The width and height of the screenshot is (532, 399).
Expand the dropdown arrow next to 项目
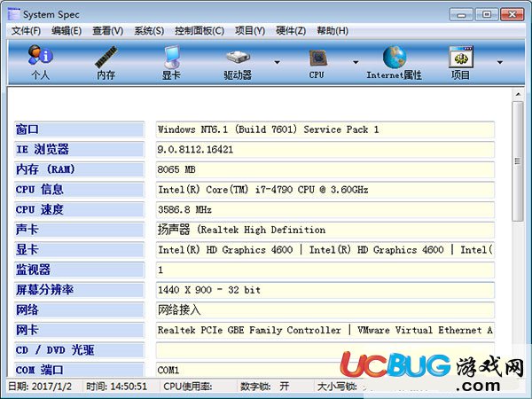(500, 62)
